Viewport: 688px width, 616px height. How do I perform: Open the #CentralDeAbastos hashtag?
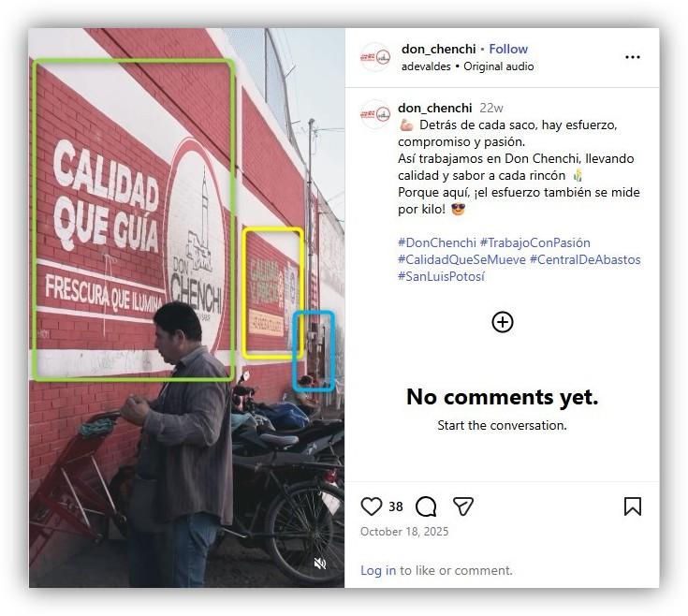click(x=585, y=259)
